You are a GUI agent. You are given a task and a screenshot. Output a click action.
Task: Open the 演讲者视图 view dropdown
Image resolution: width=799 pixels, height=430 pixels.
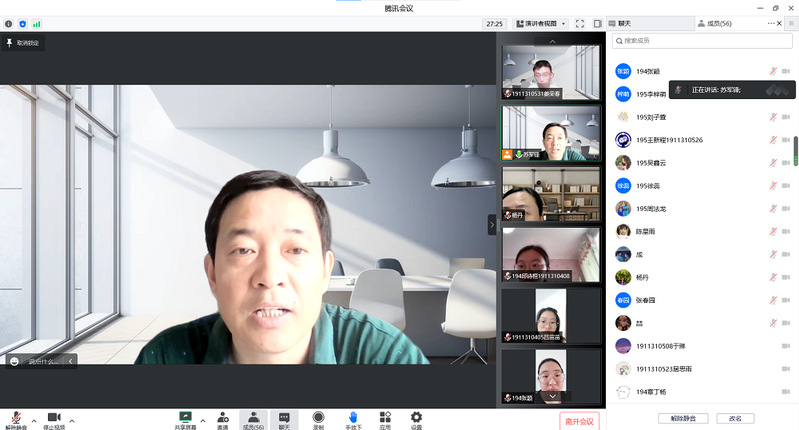(x=540, y=23)
